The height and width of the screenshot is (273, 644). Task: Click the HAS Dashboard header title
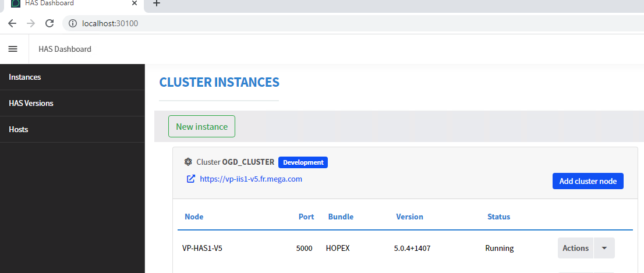point(65,49)
